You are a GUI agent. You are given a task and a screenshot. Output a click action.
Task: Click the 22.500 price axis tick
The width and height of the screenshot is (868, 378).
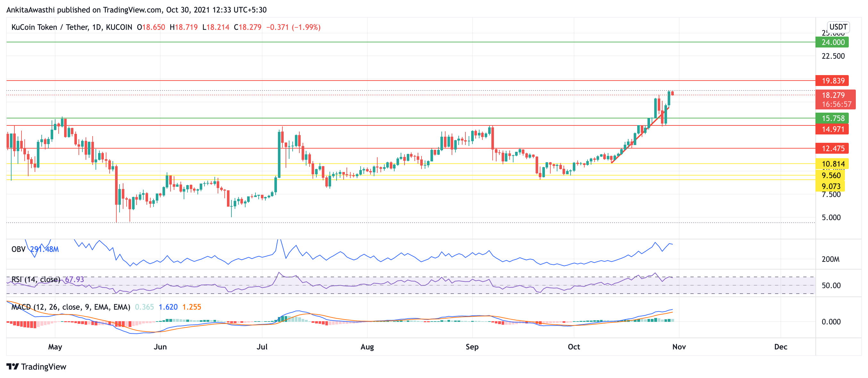click(833, 56)
